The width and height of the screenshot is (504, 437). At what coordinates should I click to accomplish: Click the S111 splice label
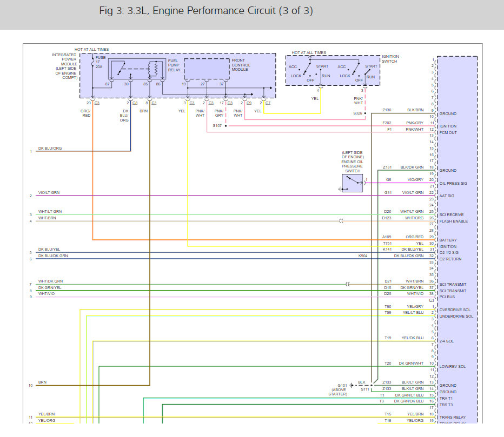365,389
